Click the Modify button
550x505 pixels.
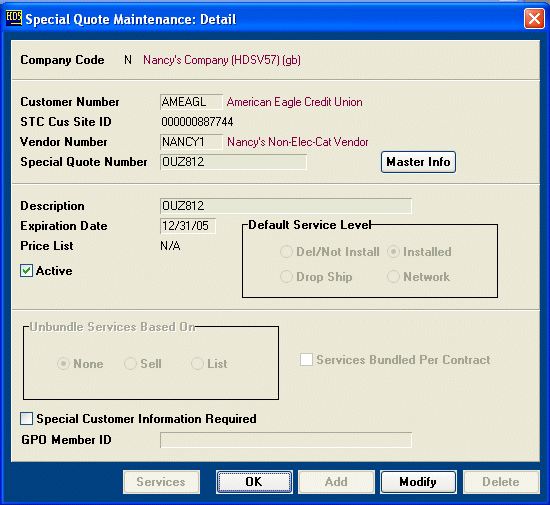pos(418,482)
